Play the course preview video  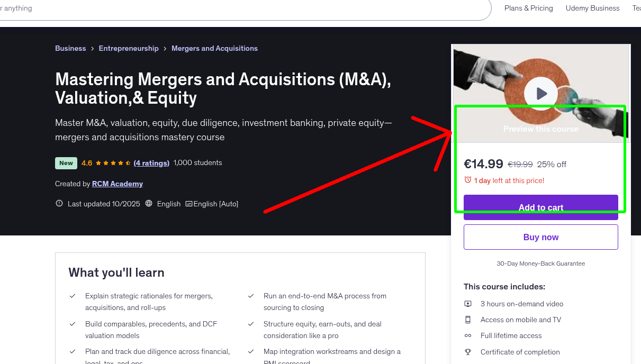pyautogui.click(x=540, y=93)
